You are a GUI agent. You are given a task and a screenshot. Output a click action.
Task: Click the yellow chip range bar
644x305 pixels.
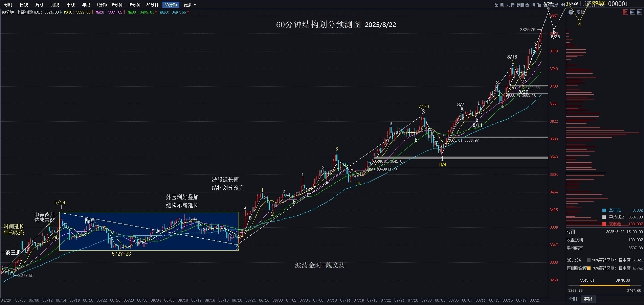pos(605,285)
